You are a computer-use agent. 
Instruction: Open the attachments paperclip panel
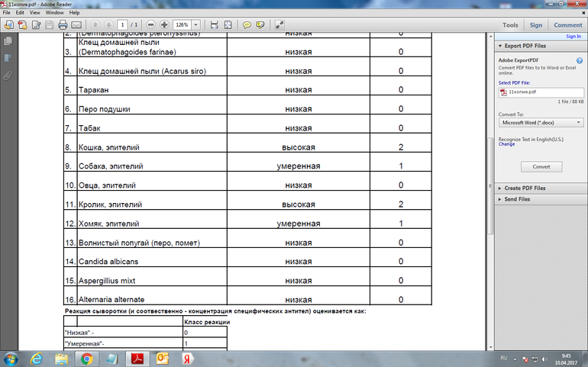(x=8, y=76)
